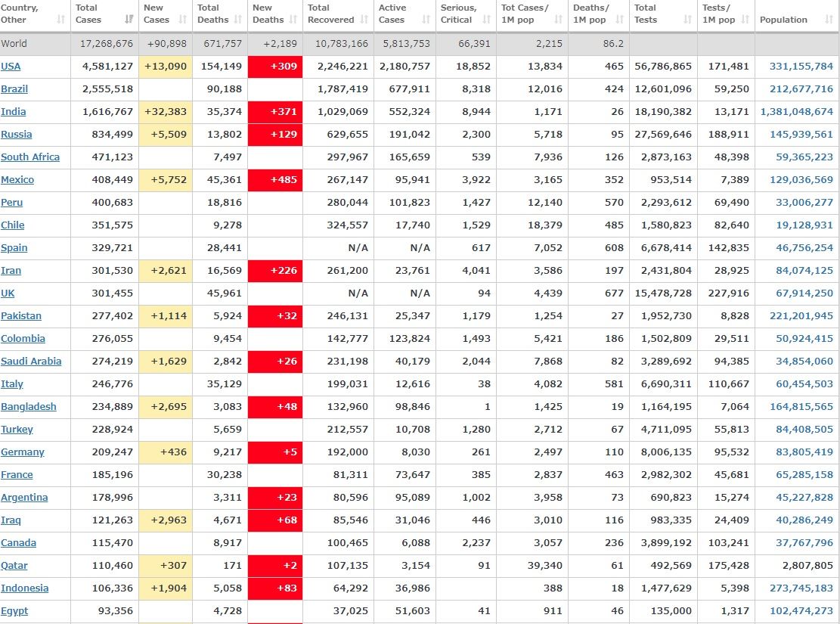Open Brazil's population link 212,677,716

pyautogui.click(x=801, y=89)
